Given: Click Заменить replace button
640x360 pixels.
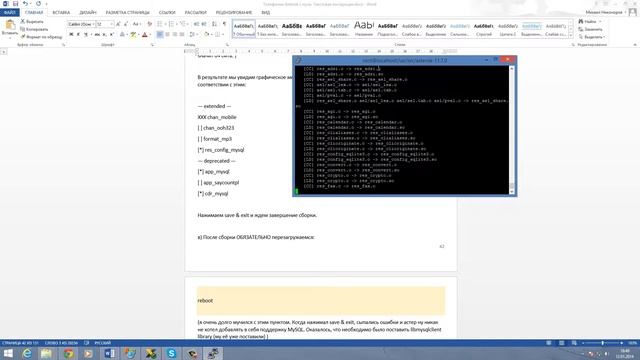Looking at the screenshot, I should pyautogui.click(x=590, y=29).
